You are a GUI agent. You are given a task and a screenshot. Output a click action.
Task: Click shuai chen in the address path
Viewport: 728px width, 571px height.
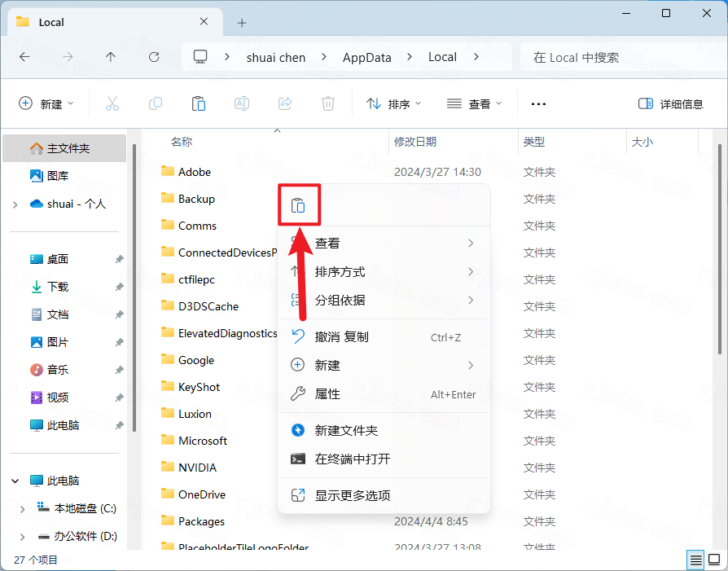(x=276, y=57)
